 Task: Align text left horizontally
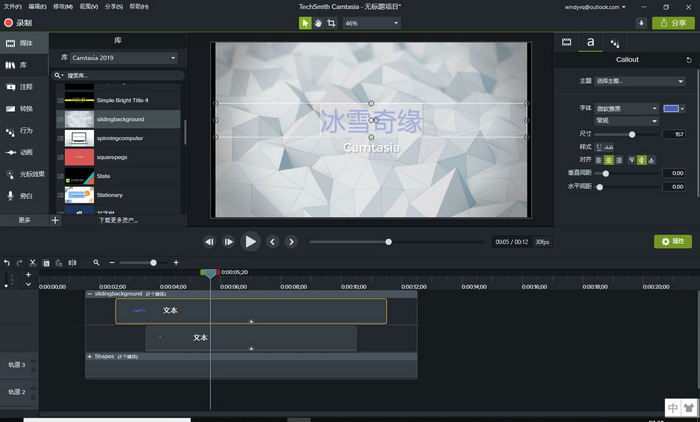point(599,160)
